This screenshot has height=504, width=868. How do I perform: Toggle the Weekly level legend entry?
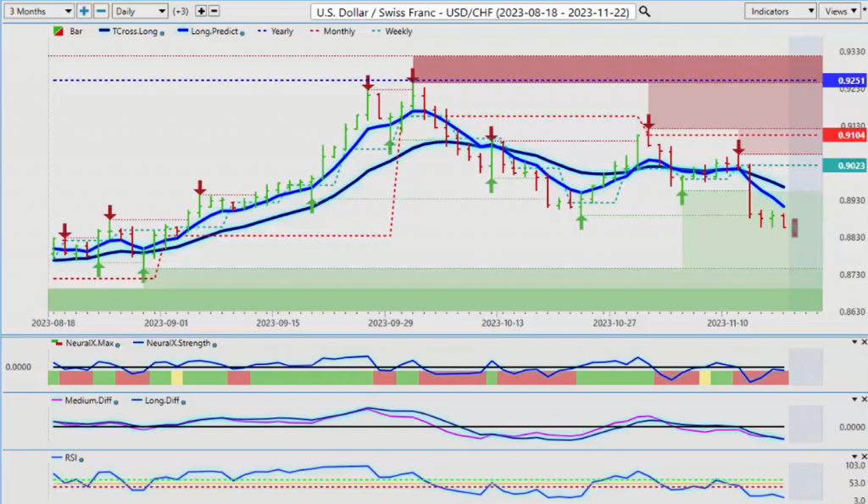pyautogui.click(x=392, y=31)
